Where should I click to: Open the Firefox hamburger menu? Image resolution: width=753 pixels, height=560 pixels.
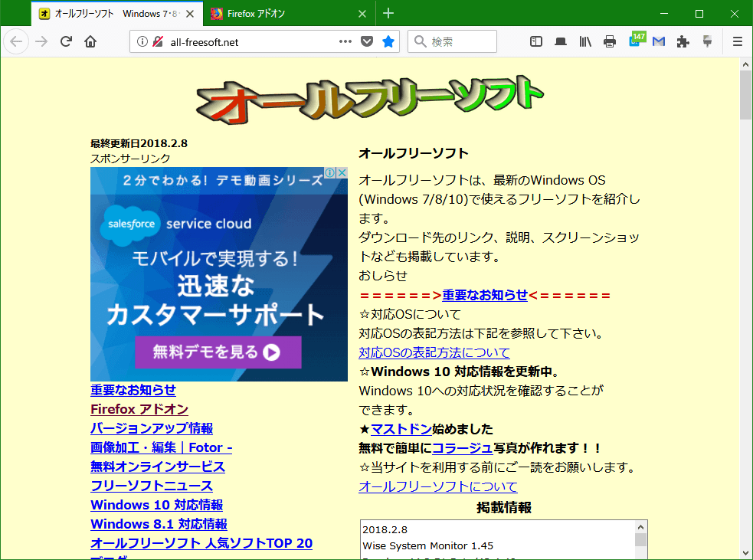point(738,42)
